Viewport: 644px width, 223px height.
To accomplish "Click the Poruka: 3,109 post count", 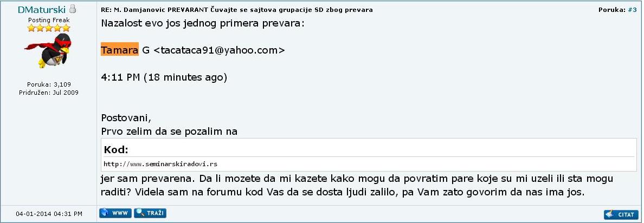I will (x=49, y=85).
